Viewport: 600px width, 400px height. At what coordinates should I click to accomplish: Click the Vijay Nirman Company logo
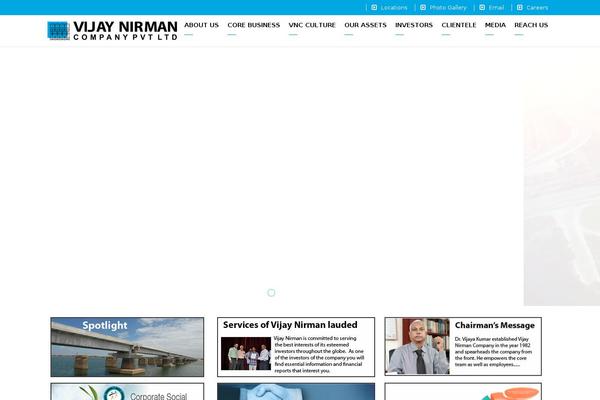[112, 31]
